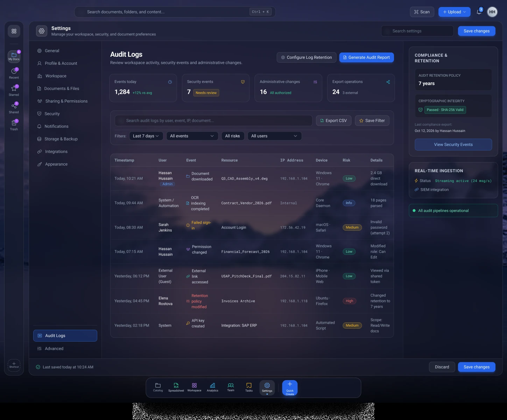Expand the All users filter dropdown
The image size is (507, 420).
click(275, 136)
